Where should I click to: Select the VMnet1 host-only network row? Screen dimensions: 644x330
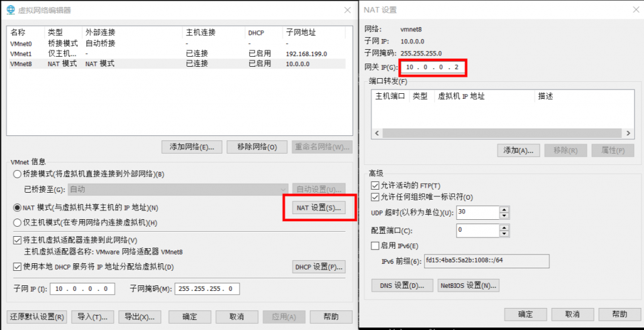coord(176,54)
